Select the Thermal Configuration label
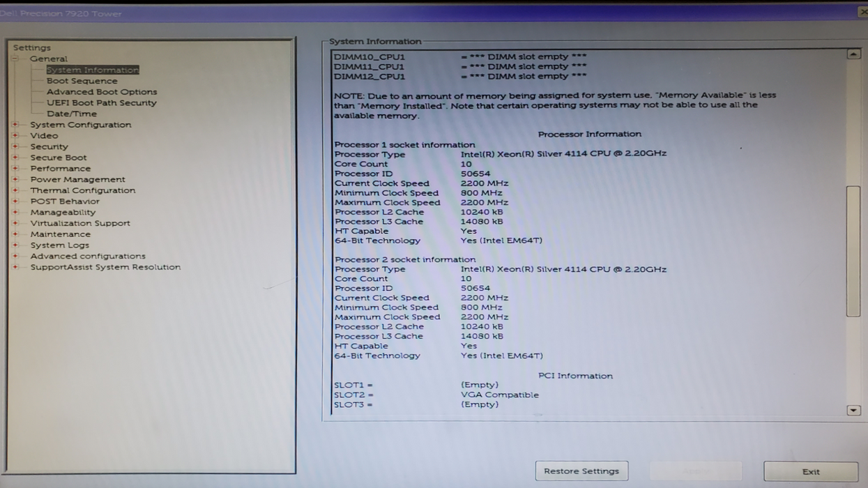The height and width of the screenshot is (488, 868). coord(83,190)
